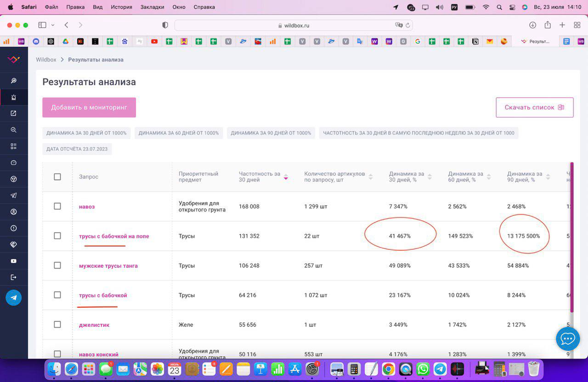Click the Скачать список button

(x=535, y=107)
